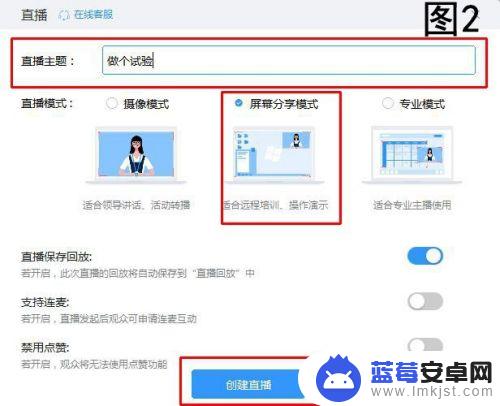Click the professional mode laptop illustration

(x=412, y=155)
